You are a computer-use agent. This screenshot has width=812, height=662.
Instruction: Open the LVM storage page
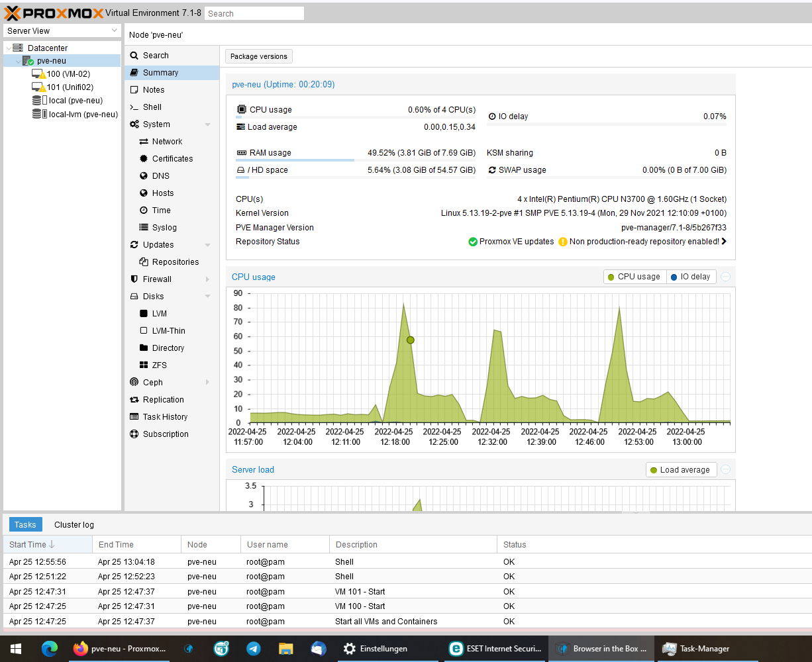coord(172,314)
